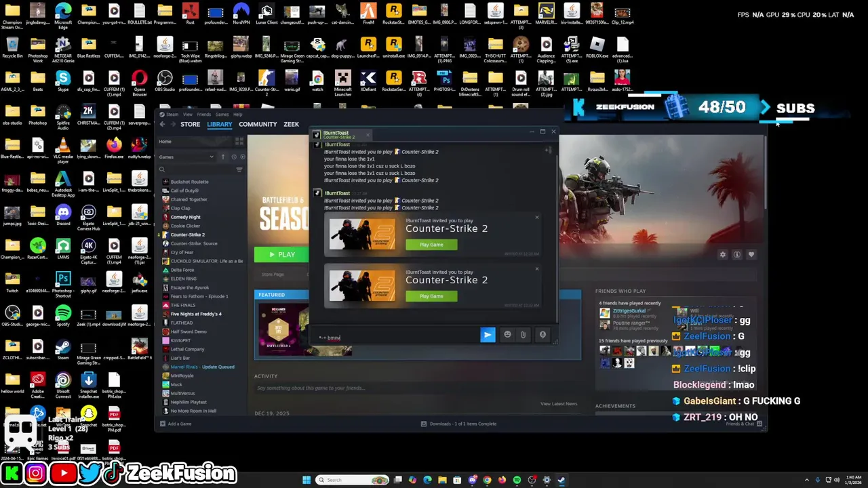Viewport: 868px width, 488px height.
Task: Toggle the ready-to-play filter icon
Action: 242,157
